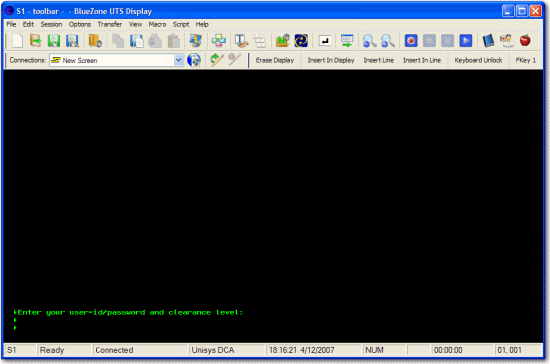Open session with the folder-arrow icon

35,41
